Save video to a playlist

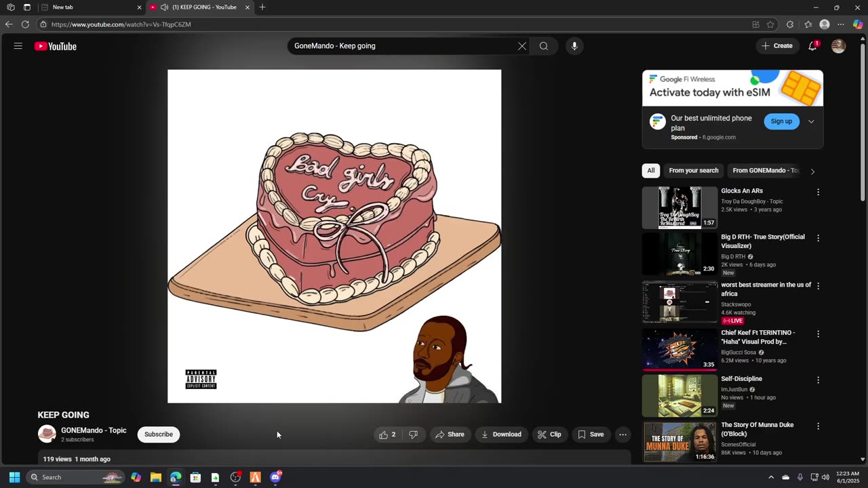pyautogui.click(x=591, y=434)
